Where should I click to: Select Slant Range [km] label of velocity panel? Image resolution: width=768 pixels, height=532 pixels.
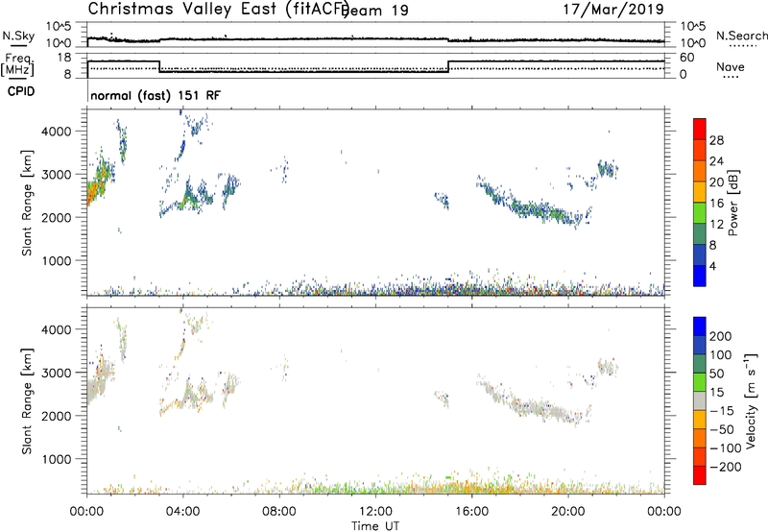[x=27, y=401]
